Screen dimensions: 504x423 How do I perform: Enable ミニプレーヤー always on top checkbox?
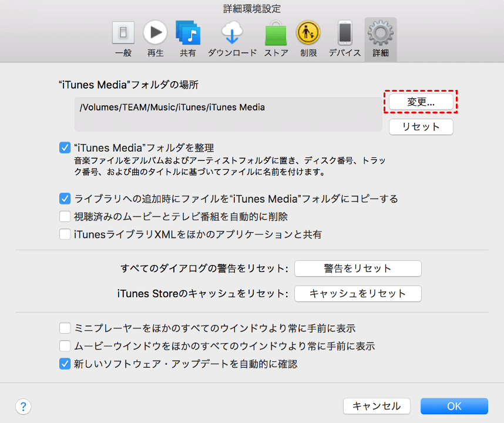[65, 328]
